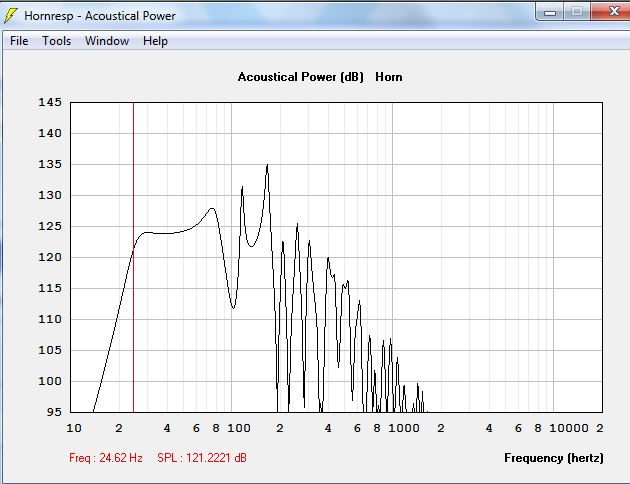Click the 140 value on vertical axis
Viewport: 630px width, 484px height.
(50, 133)
